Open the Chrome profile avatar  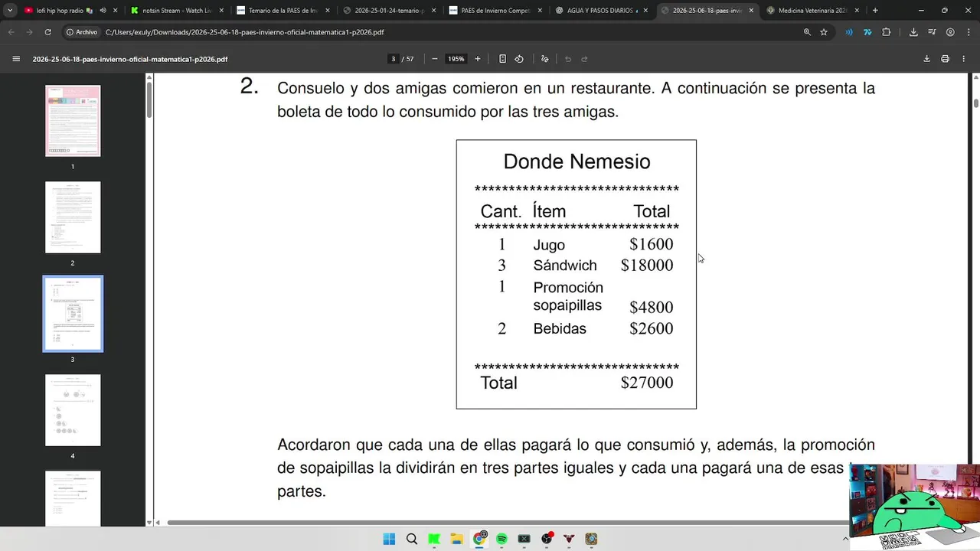(950, 32)
